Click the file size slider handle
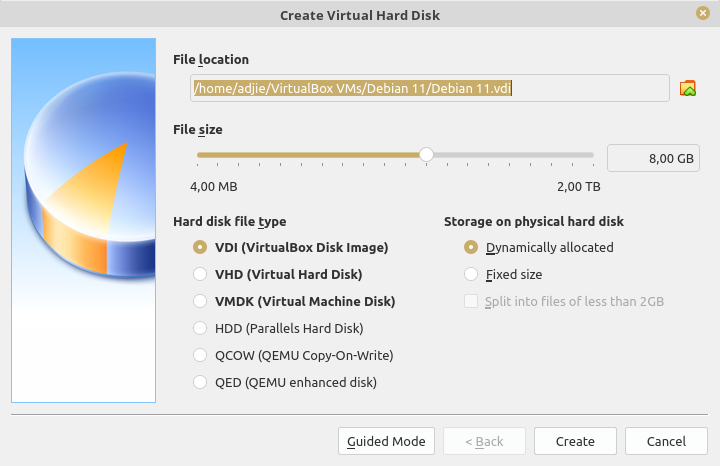 click(x=426, y=155)
